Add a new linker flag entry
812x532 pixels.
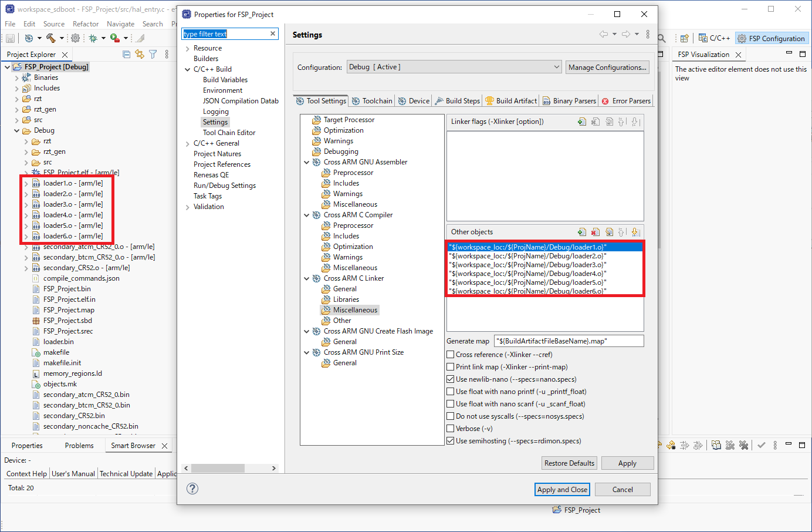point(581,121)
